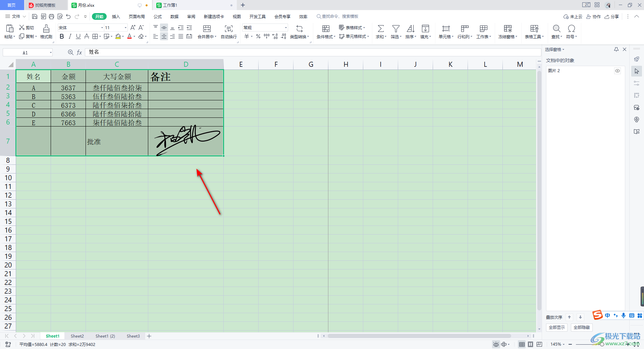Screen dimensions: 644x349
Task: Toggle visibility of 图片 2 object
Action: (618, 71)
